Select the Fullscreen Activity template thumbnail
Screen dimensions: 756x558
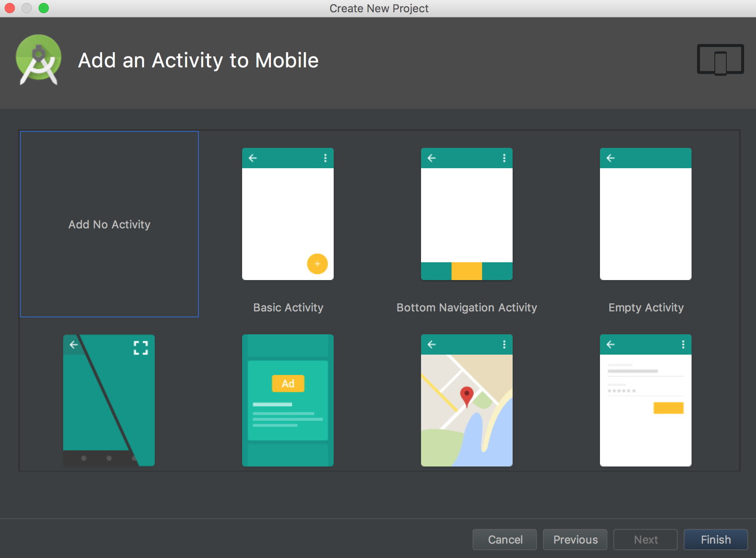pyautogui.click(x=109, y=400)
